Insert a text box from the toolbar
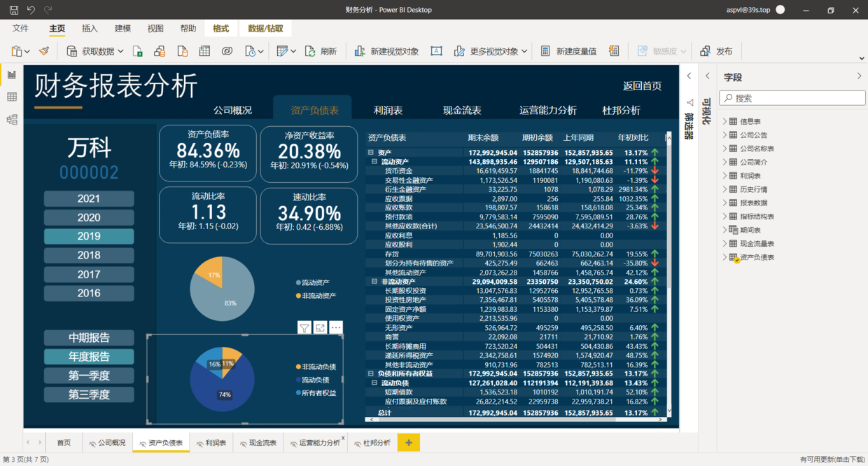Viewport: 868px width, 466px height. pyautogui.click(x=436, y=51)
